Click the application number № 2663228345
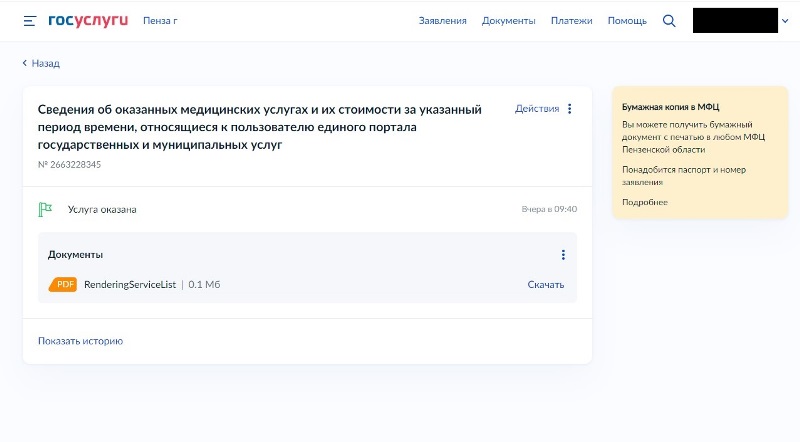The image size is (800, 442). point(69,164)
